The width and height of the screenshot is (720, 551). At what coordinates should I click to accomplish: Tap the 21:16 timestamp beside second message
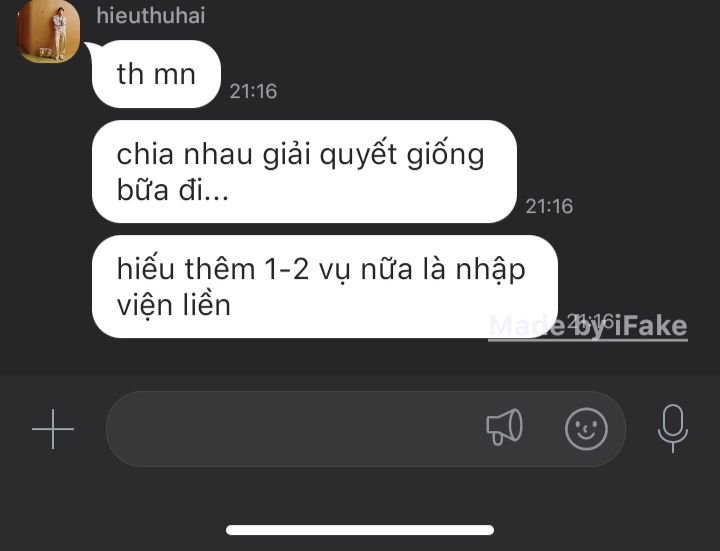pyautogui.click(x=549, y=206)
